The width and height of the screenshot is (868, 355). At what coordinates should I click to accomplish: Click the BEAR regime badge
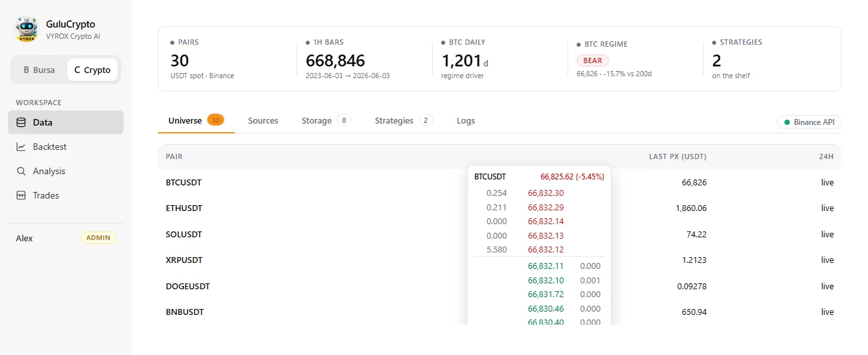[592, 60]
